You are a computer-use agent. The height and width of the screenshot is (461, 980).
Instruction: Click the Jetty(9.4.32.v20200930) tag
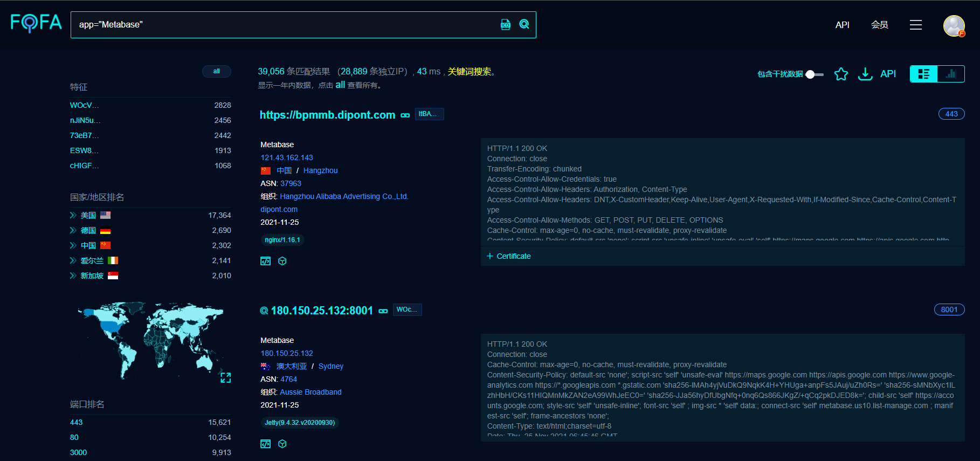[x=300, y=423]
